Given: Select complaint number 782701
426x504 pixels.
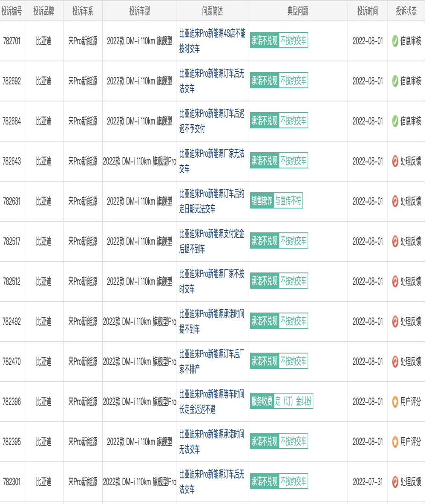Looking at the screenshot, I should click(12, 41).
